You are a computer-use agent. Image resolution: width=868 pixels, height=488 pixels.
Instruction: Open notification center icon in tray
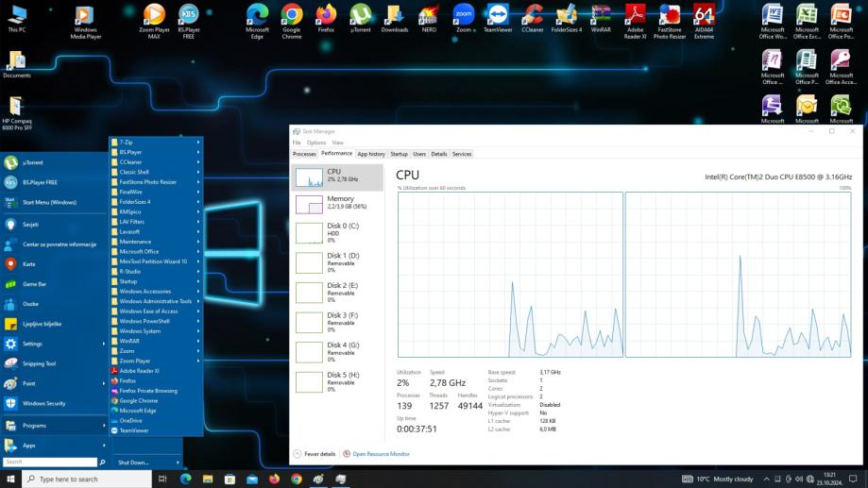853,480
